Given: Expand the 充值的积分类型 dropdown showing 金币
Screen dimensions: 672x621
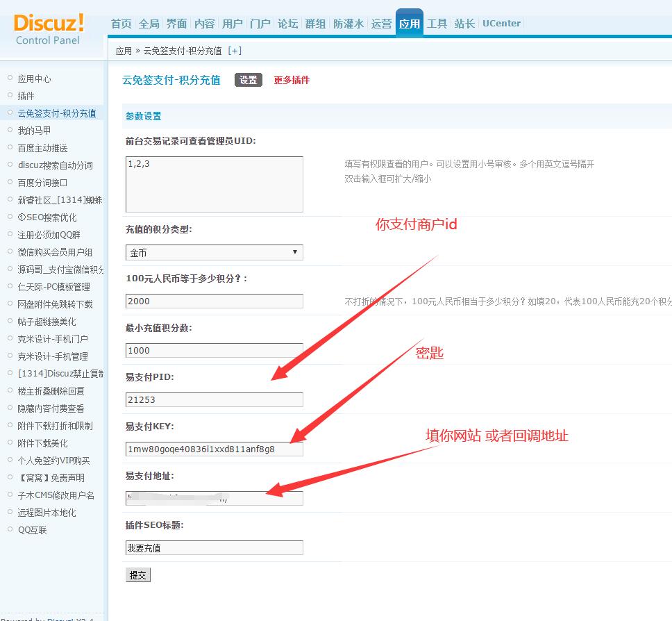Looking at the screenshot, I should coord(214,253).
